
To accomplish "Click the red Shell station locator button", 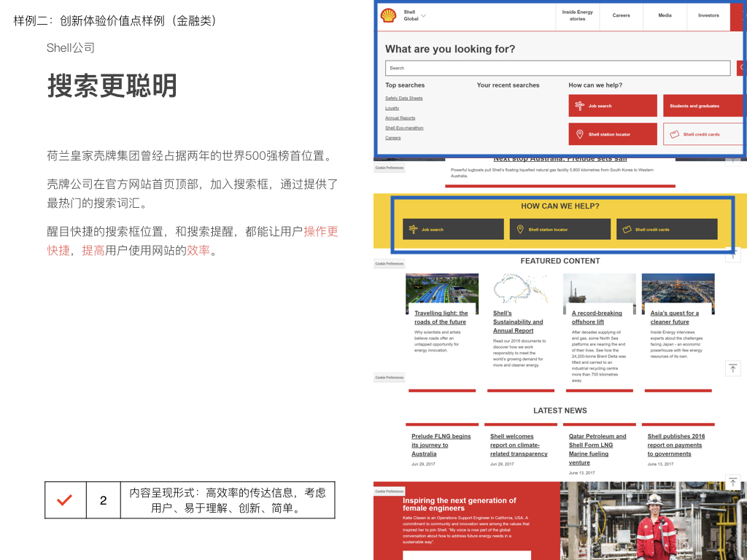I will click(613, 134).
